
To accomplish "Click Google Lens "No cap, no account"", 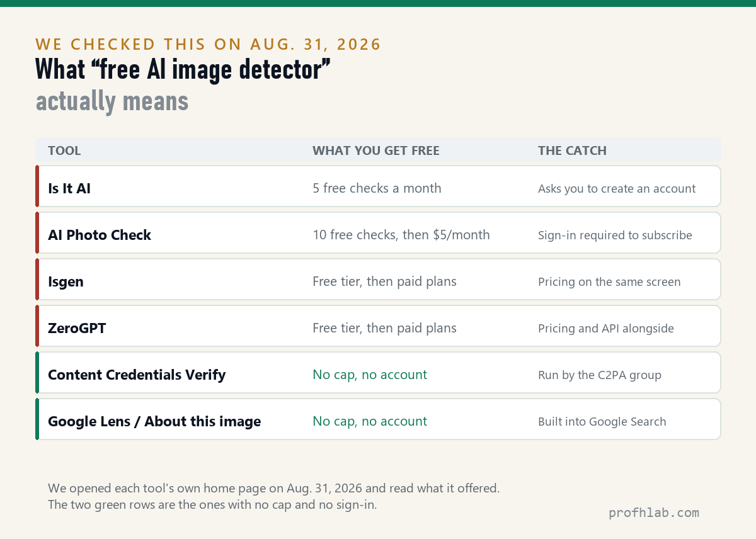I will (x=370, y=421).
